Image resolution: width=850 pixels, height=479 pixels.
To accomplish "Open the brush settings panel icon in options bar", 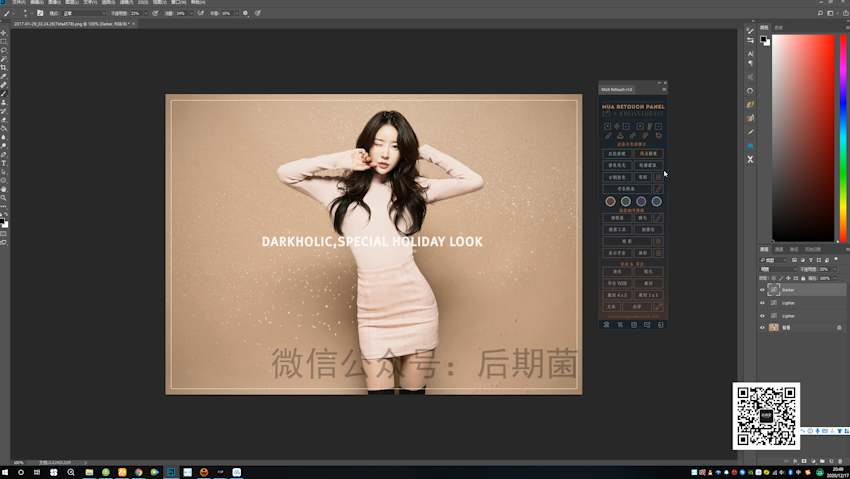I will [x=40, y=13].
